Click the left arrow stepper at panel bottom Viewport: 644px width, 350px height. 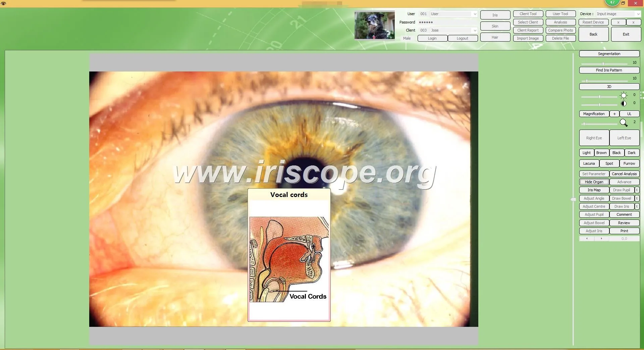(x=587, y=239)
